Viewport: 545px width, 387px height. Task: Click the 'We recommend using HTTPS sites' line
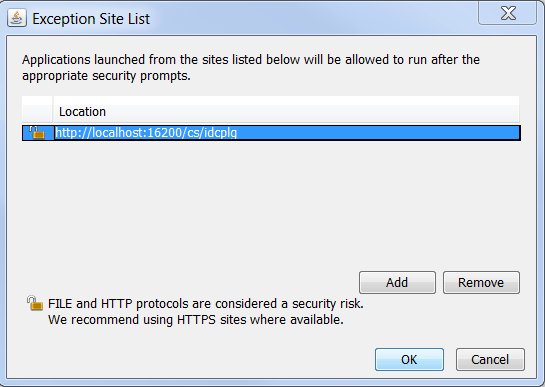coord(196,320)
